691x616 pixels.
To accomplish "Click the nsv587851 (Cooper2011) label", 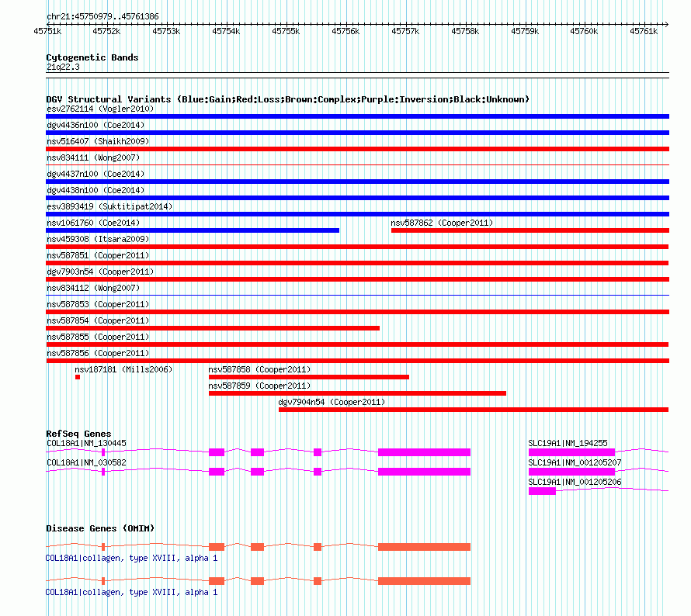I will click(x=98, y=255).
